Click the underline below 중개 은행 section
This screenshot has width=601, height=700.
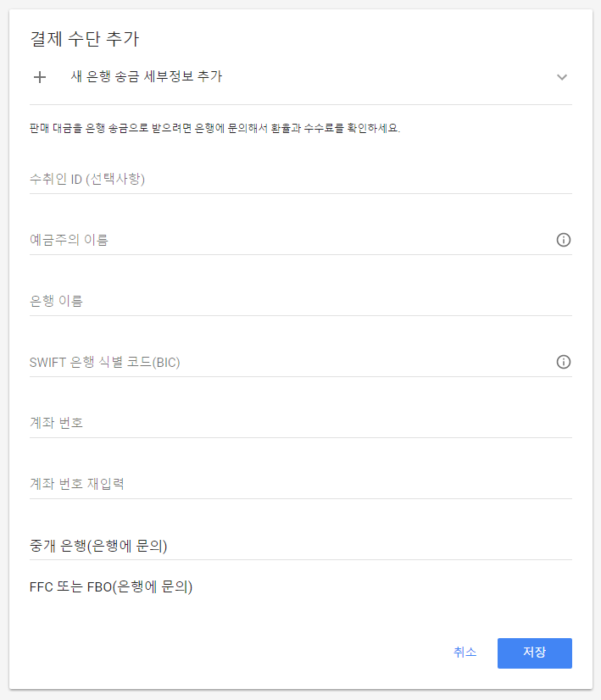[300, 559]
